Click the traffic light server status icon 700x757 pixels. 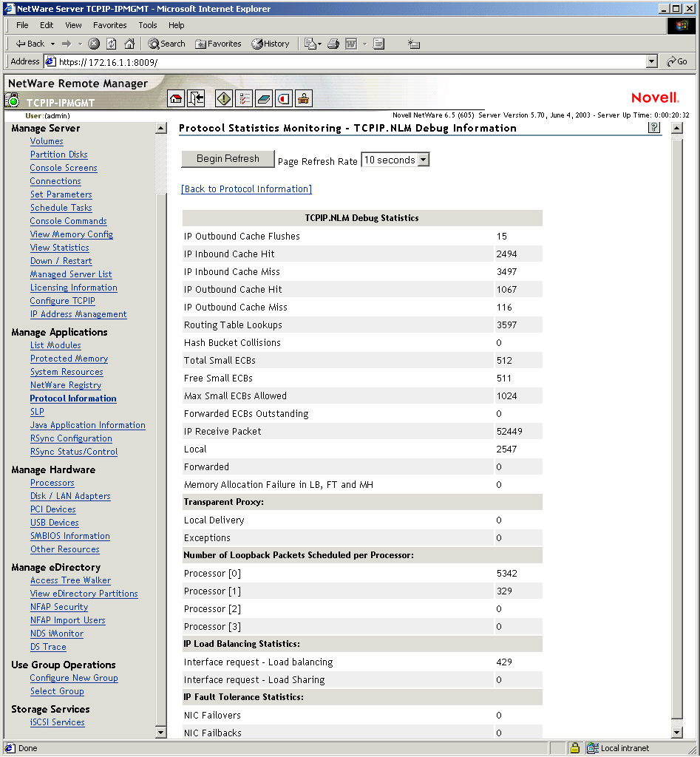coord(12,101)
